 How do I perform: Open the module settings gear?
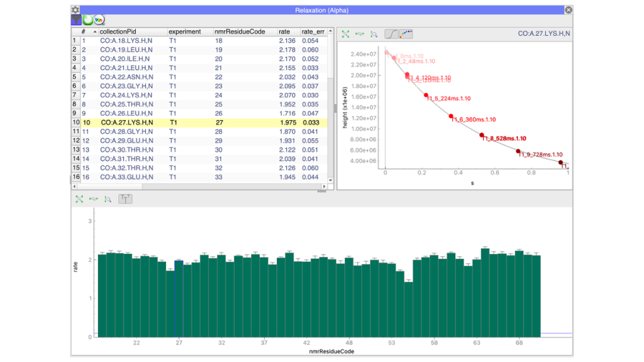pyautogui.click(x=75, y=10)
